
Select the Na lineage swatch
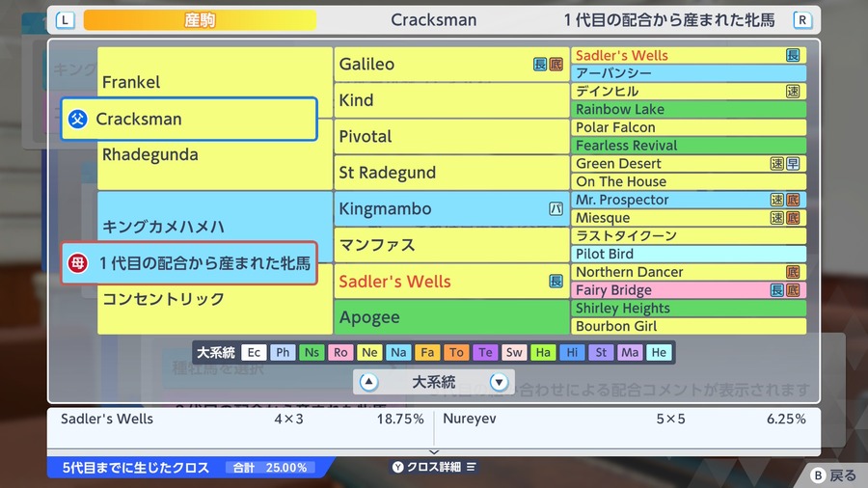tap(398, 352)
